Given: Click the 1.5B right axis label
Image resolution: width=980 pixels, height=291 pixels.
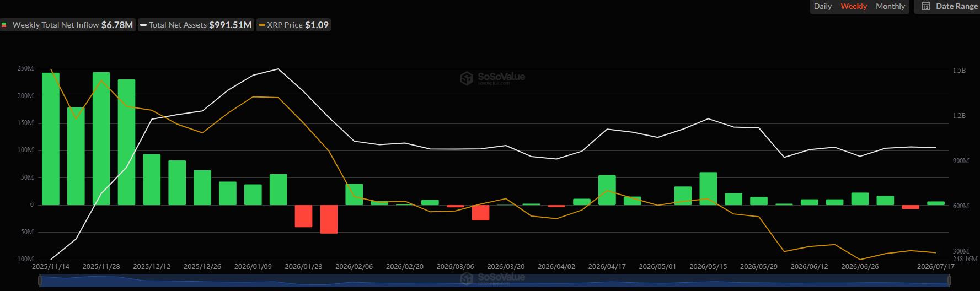Looking at the screenshot, I should [x=959, y=71].
